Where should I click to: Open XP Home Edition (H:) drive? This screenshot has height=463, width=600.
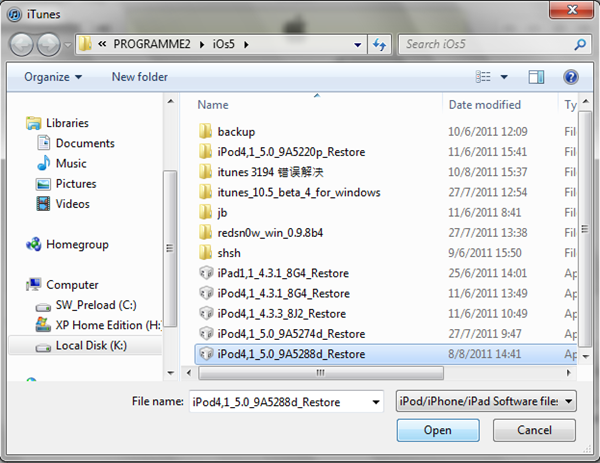coord(98,325)
